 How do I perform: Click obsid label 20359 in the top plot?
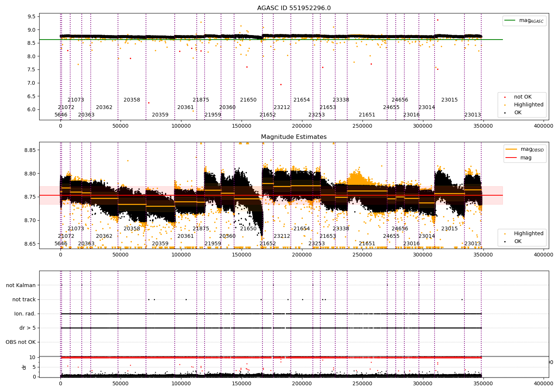tap(160, 115)
